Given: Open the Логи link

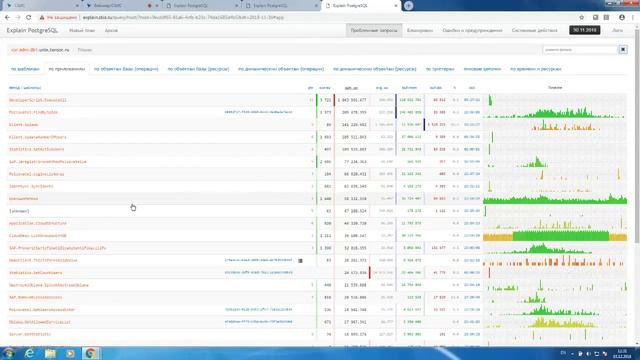Looking at the screenshot, I should (618, 31).
